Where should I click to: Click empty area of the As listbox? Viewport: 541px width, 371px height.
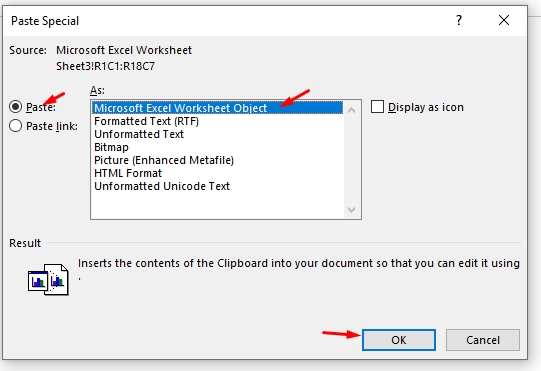(x=217, y=205)
